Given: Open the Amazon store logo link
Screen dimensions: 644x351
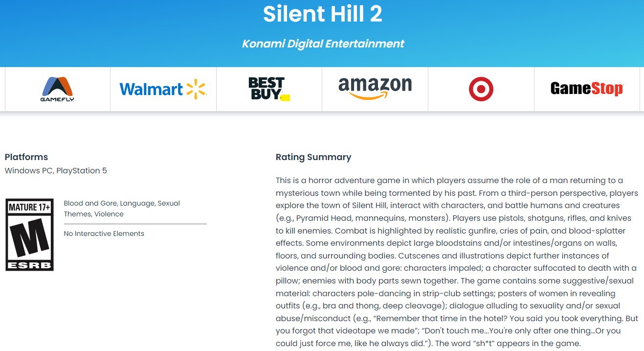Looking at the screenshot, I should pos(375,89).
